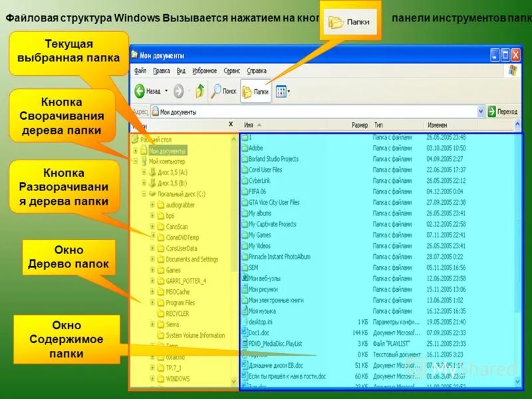This screenshot has width=532, height=399.
Task: Click My Videos folder icon
Action: coord(245,245)
